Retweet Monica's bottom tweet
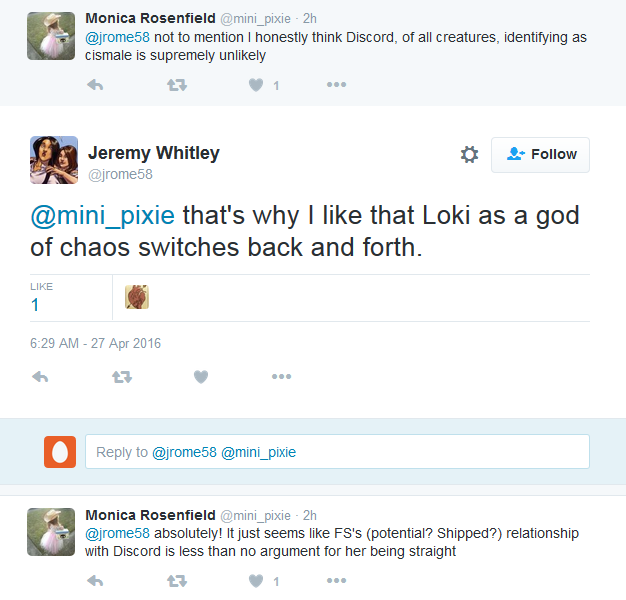The height and width of the screenshot is (600, 626). tap(175, 580)
